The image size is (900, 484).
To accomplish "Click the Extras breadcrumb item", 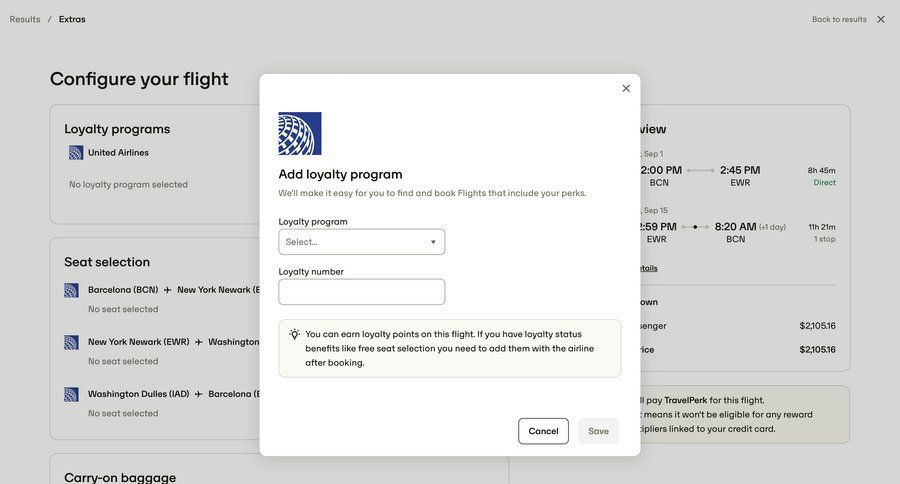I will 72,19.
